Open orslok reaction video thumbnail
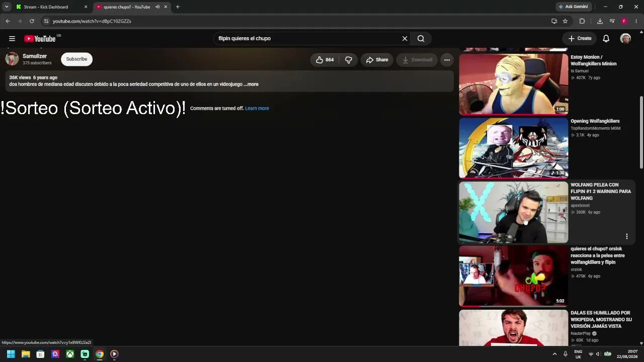Screen dimensions: 644x362 (x=513, y=276)
